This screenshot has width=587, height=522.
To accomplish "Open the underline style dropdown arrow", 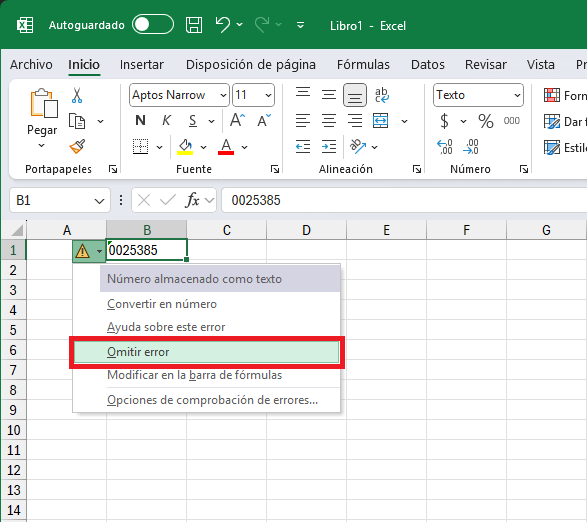I will [x=212, y=121].
